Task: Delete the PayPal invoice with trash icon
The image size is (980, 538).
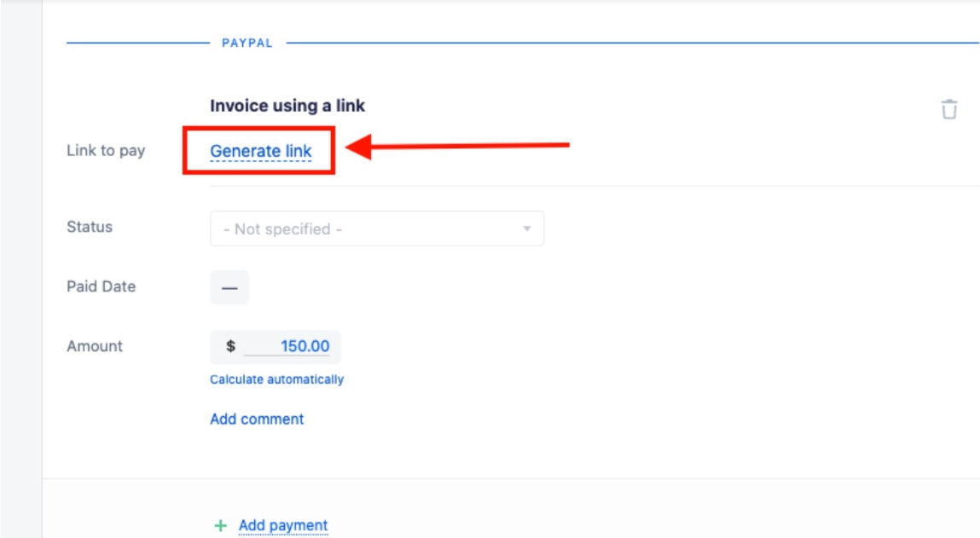Action: point(949,109)
